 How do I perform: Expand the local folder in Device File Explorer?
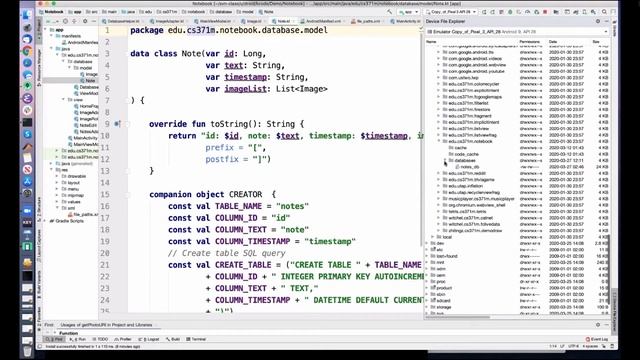pos(433,237)
